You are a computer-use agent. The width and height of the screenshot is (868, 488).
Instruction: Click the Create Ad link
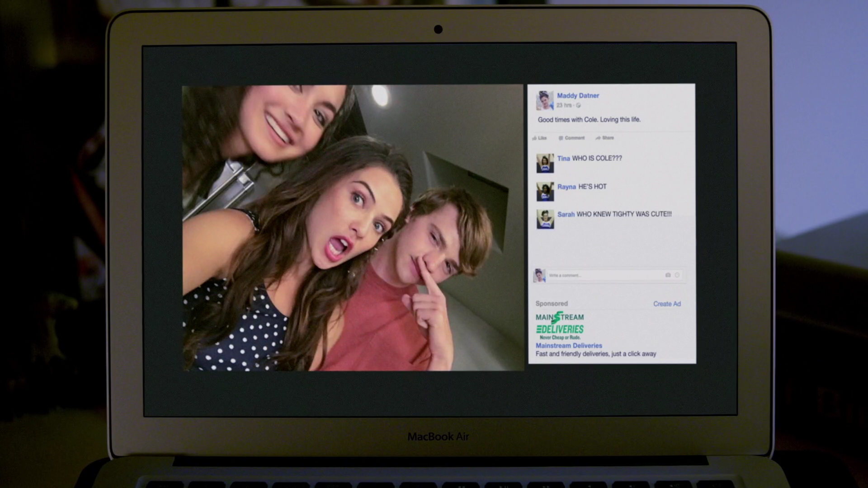click(667, 304)
